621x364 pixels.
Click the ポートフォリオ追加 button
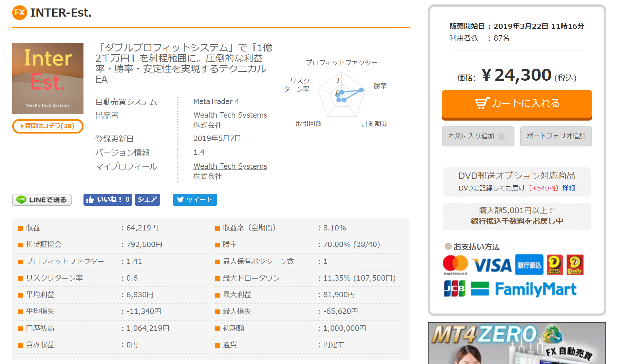(556, 136)
